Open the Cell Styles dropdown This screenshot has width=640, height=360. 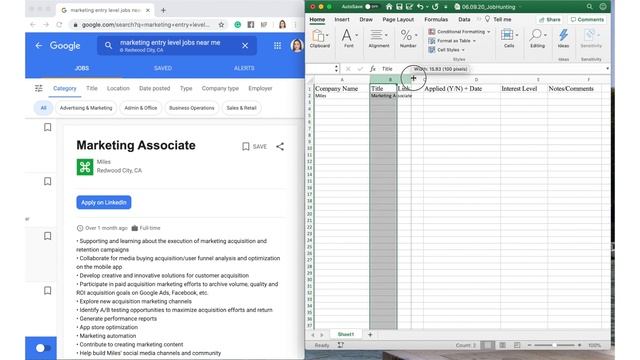(x=447, y=50)
